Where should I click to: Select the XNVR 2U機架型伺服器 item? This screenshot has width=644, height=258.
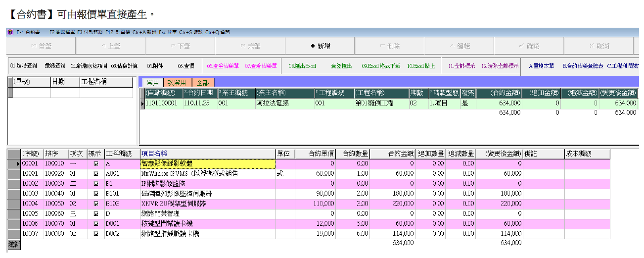[x=208, y=204]
